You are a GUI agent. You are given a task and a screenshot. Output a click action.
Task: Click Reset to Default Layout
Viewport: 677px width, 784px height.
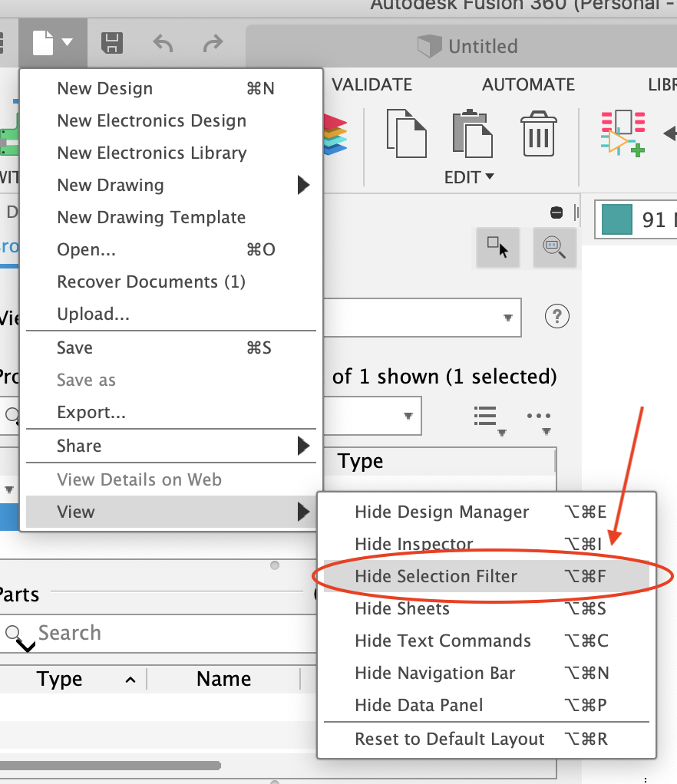449,739
